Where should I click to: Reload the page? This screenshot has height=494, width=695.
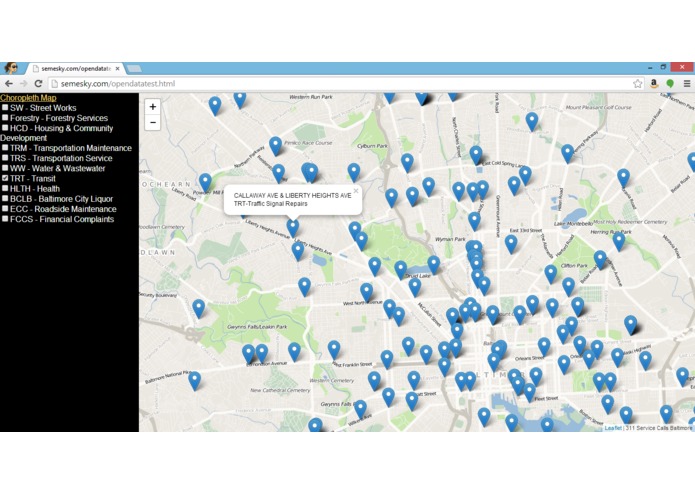pyautogui.click(x=39, y=83)
